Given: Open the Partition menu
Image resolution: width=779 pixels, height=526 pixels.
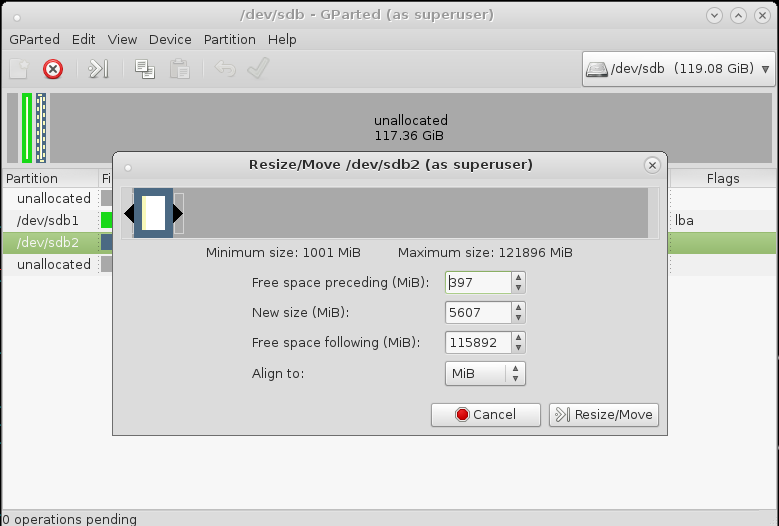Looking at the screenshot, I should pos(230,39).
